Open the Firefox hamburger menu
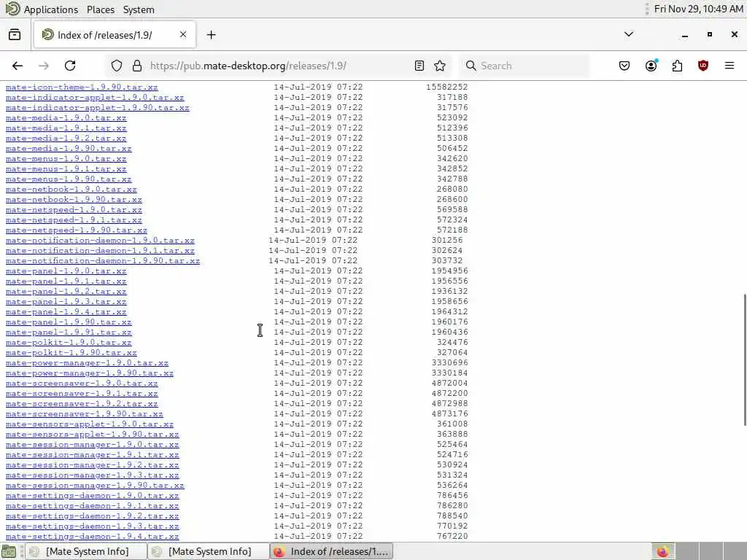Image resolution: width=747 pixels, height=560 pixels. point(729,66)
